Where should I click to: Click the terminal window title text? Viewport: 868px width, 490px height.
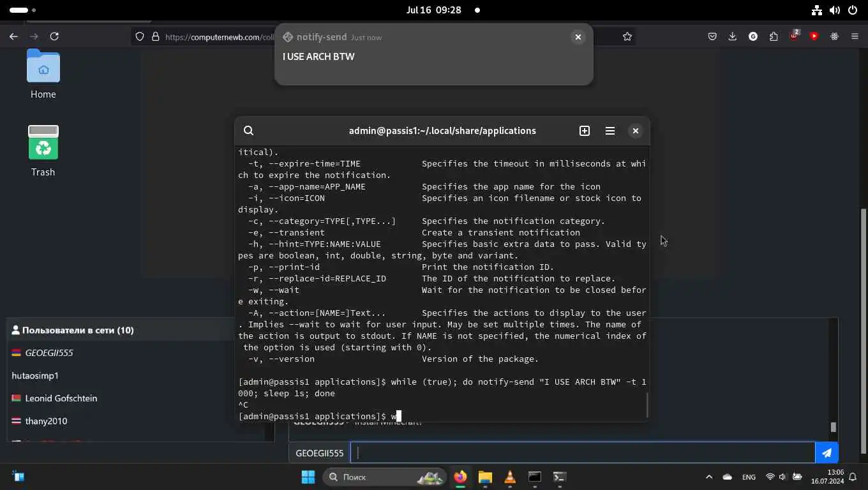point(442,131)
